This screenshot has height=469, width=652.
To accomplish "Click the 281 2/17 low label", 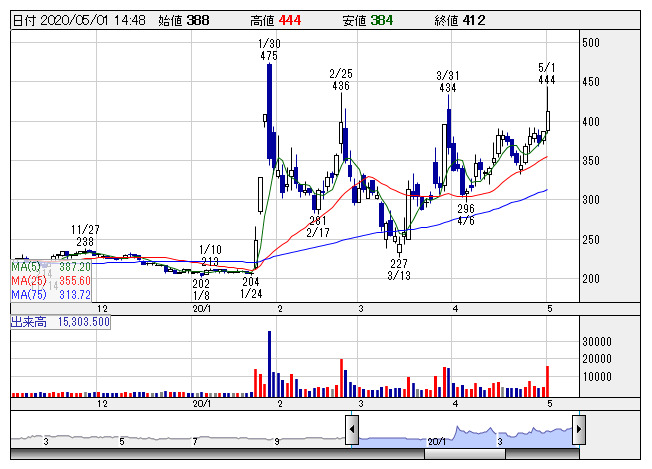I will click(x=318, y=227).
